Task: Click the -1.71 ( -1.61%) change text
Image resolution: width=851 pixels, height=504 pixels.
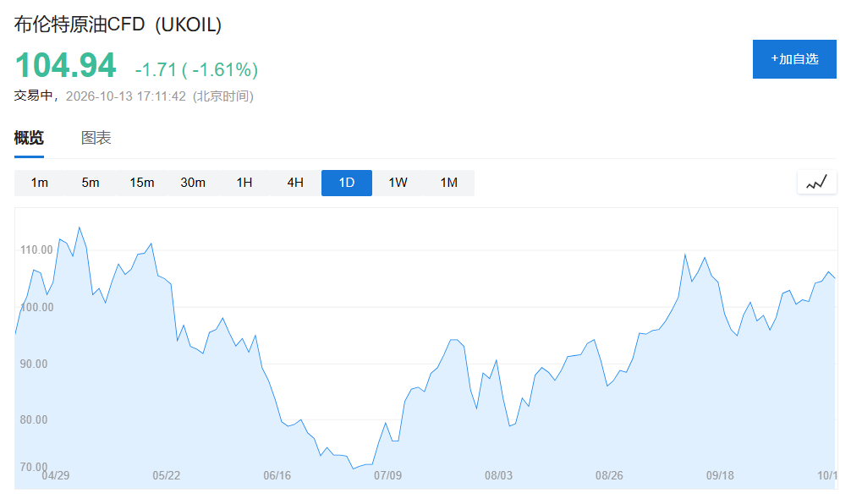Action: pyautogui.click(x=196, y=69)
